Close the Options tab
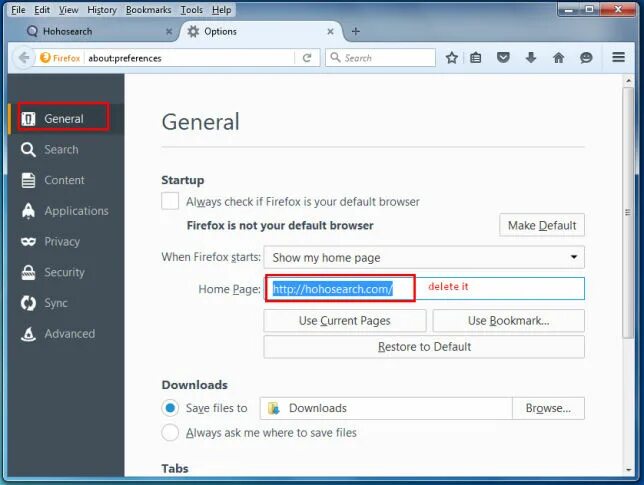644x485 pixels. tap(330, 31)
